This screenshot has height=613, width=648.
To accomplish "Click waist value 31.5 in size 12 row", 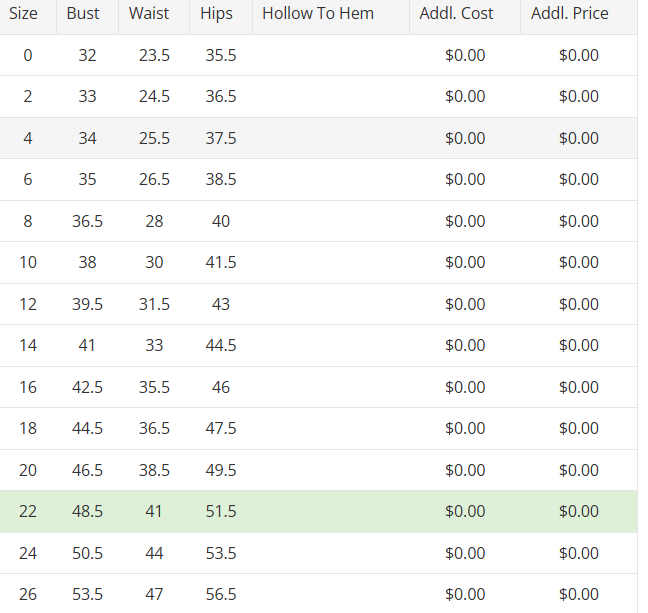I will (154, 305).
